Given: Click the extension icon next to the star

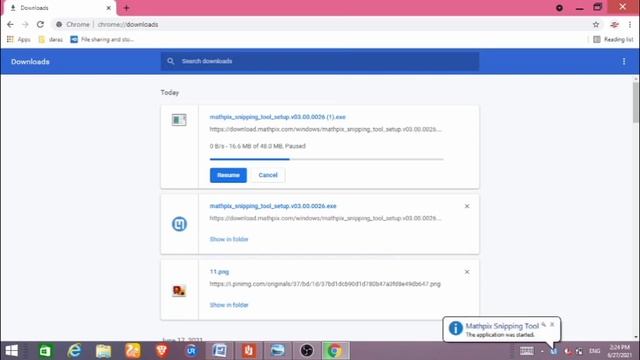Looking at the screenshot, I should click(614, 24).
